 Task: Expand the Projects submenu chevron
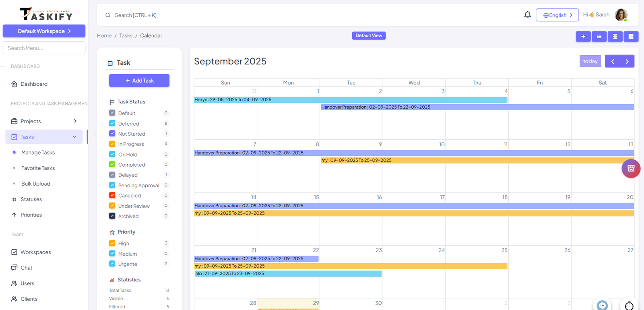click(x=75, y=121)
